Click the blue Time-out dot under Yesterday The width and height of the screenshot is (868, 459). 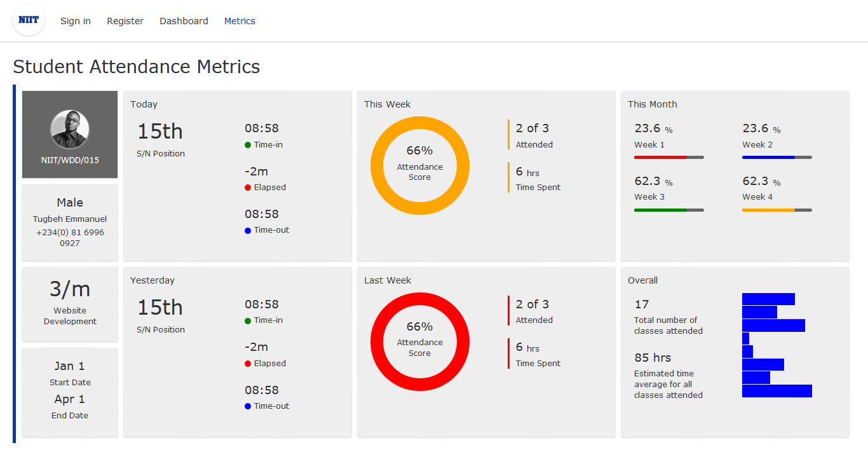click(248, 406)
